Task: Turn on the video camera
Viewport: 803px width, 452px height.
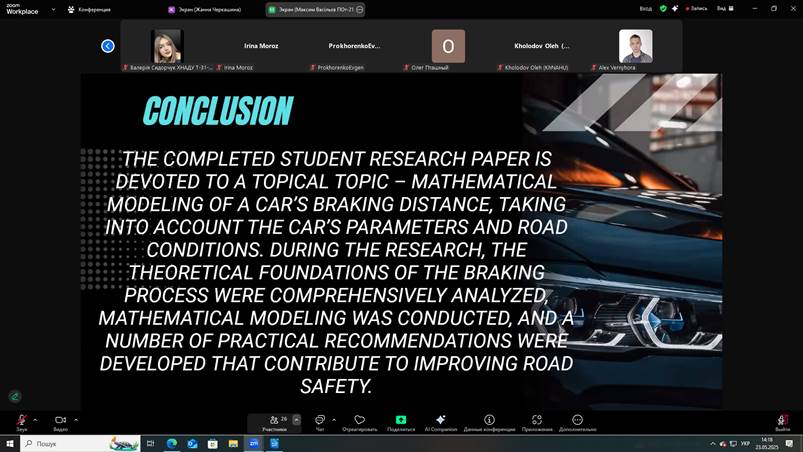Action: [60, 421]
